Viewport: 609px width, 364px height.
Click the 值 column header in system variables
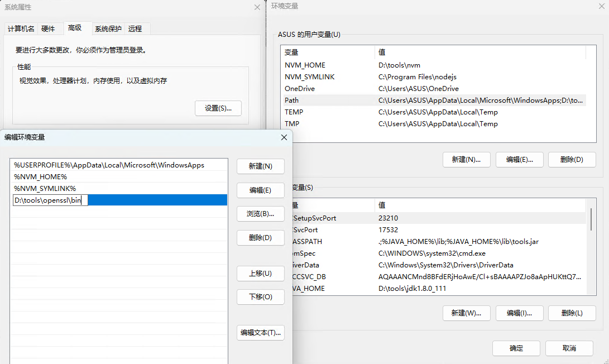(x=481, y=205)
